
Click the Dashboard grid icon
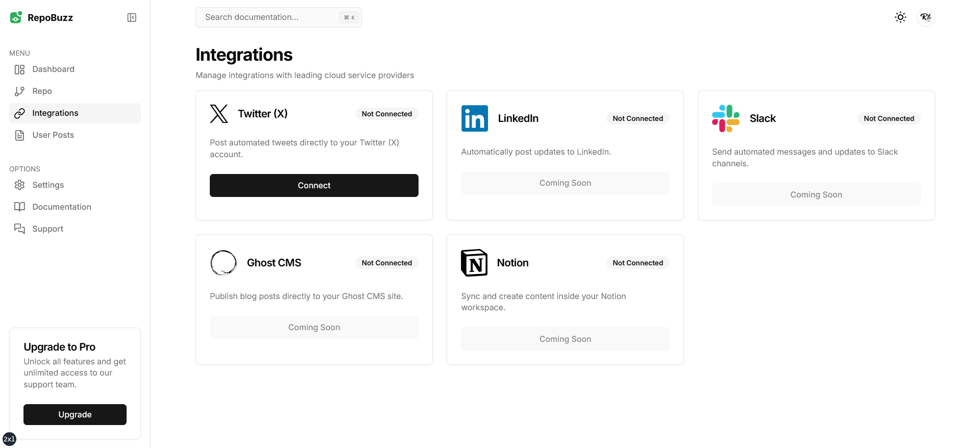click(x=19, y=69)
